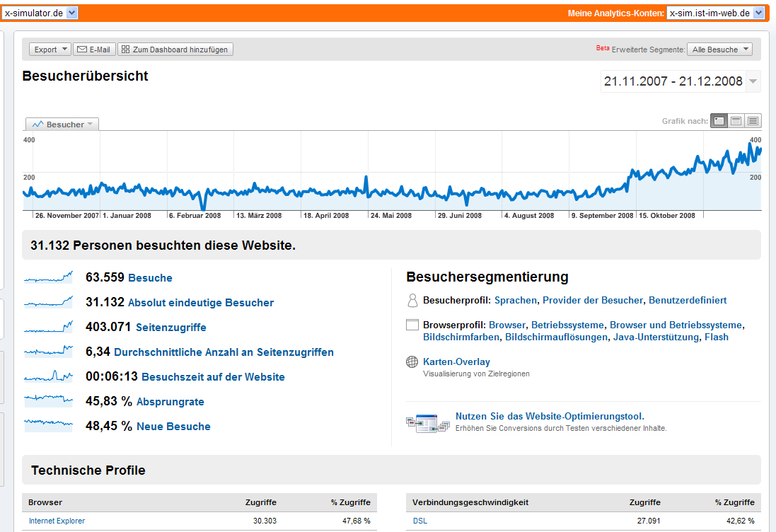Open the Flash link

pos(716,337)
